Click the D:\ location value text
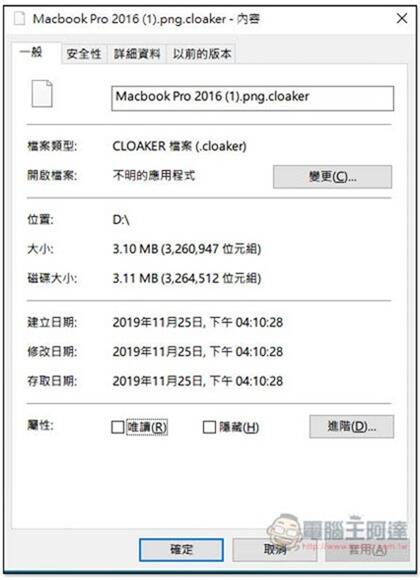This screenshot has height=580, width=420. [121, 220]
